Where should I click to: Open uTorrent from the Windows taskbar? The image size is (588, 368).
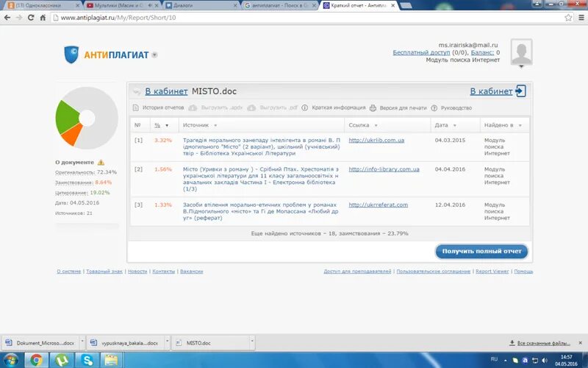[x=62, y=361]
